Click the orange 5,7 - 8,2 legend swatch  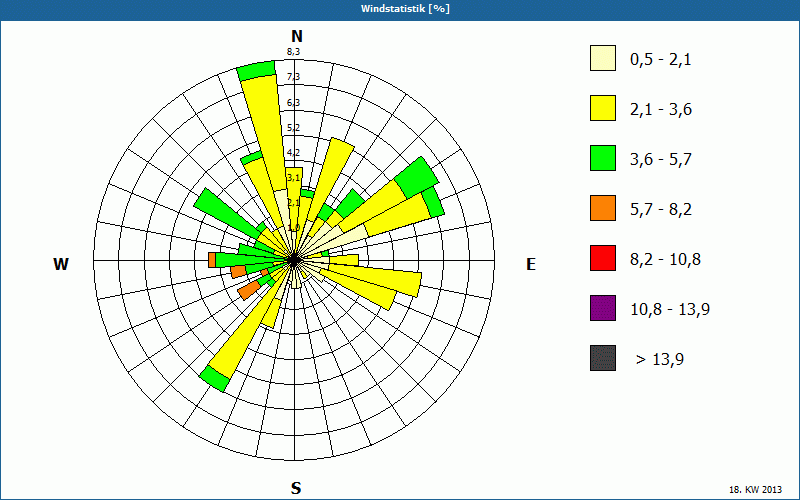(x=603, y=208)
